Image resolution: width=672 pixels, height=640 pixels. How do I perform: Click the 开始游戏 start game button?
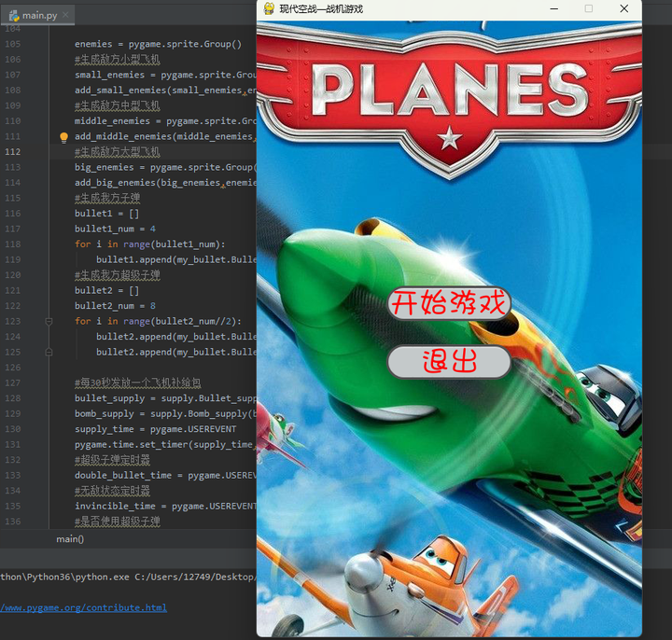[449, 303]
